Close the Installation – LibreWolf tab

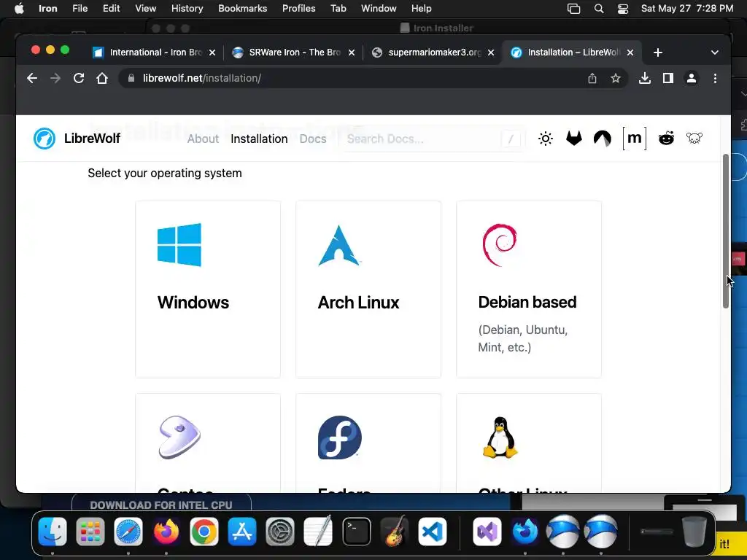coord(630,52)
